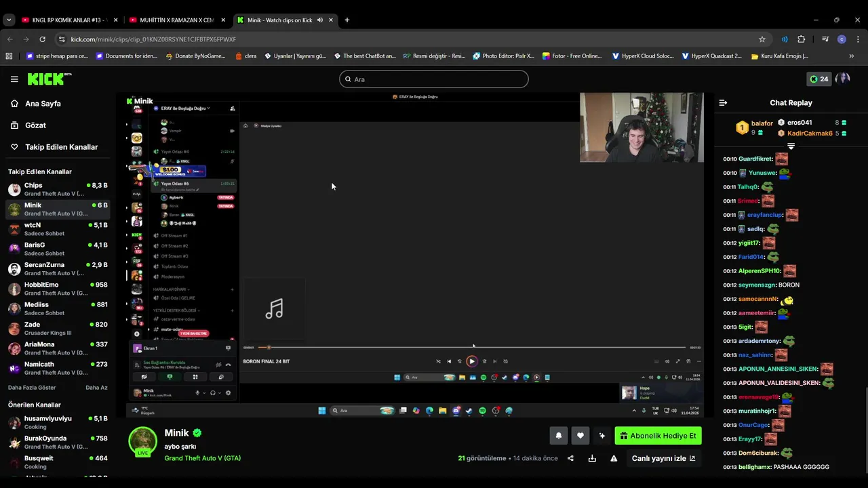Open AriaMona channel from sidebar
868x488 pixels.
[58, 348]
